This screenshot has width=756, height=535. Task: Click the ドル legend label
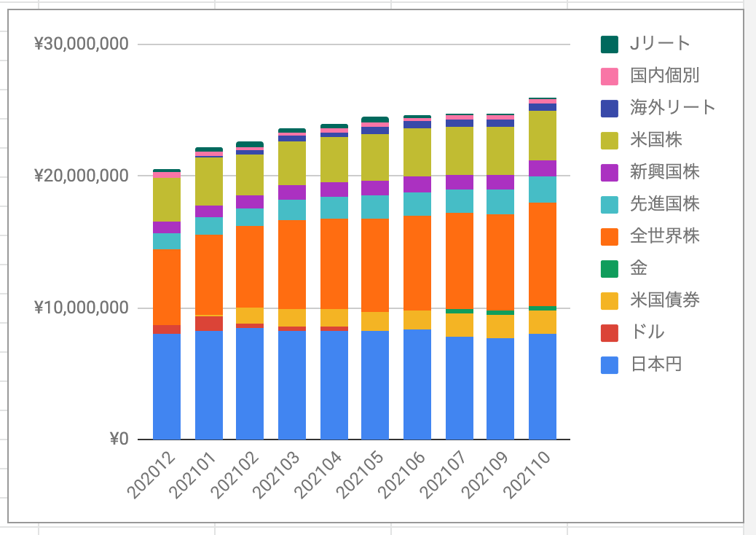647,332
